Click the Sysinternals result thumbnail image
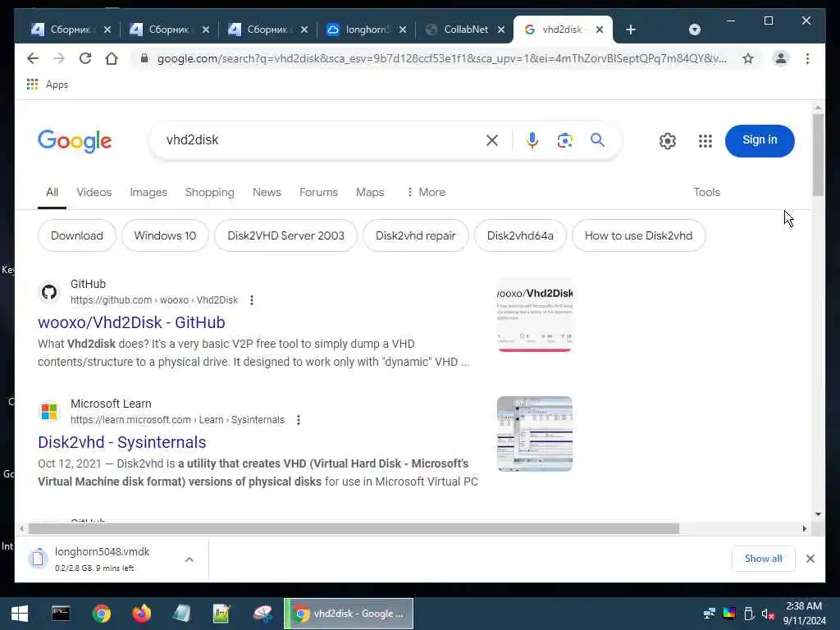This screenshot has width=840, height=630. tap(535, 434)
